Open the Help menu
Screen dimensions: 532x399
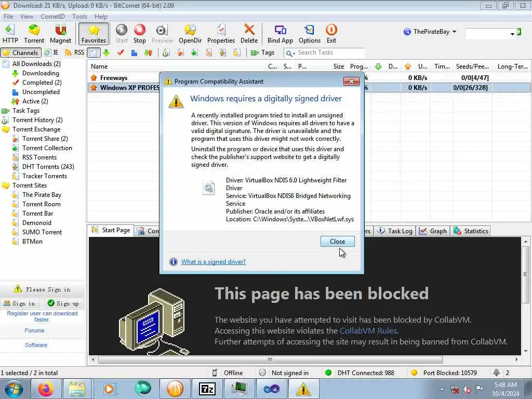coord(101,16)
